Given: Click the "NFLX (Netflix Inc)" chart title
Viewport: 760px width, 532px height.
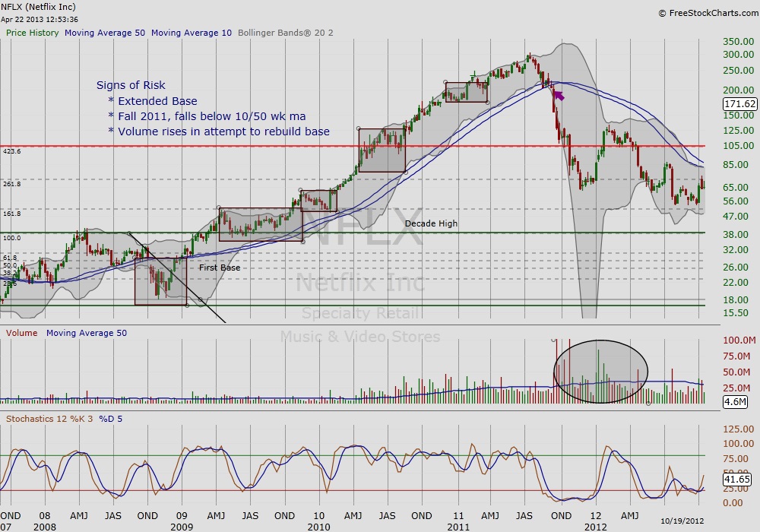Looking at the screenshot, I should coord(38,7).
